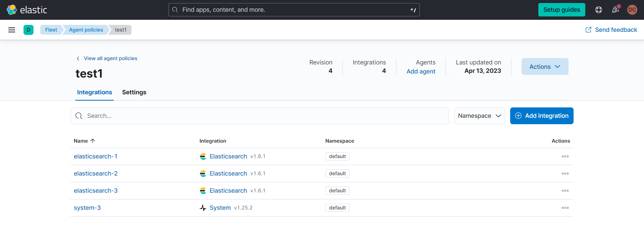Switch to the Settings tab
The image size is (644, 237).
[134, 92]
